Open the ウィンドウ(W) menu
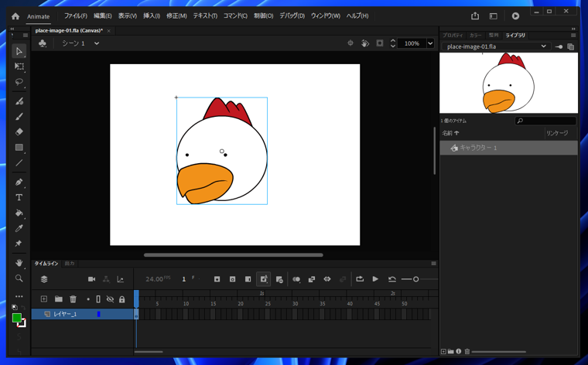 pos(325,15)
